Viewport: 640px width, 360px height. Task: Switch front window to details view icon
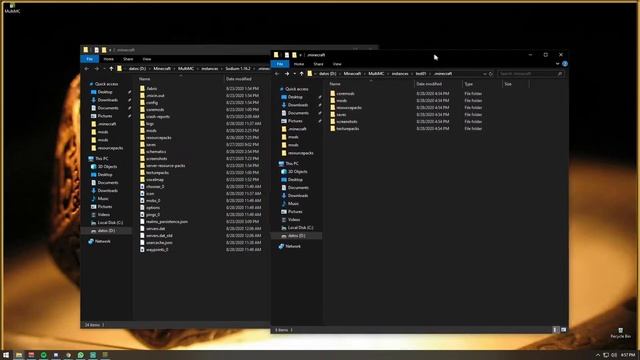point(556,330)
